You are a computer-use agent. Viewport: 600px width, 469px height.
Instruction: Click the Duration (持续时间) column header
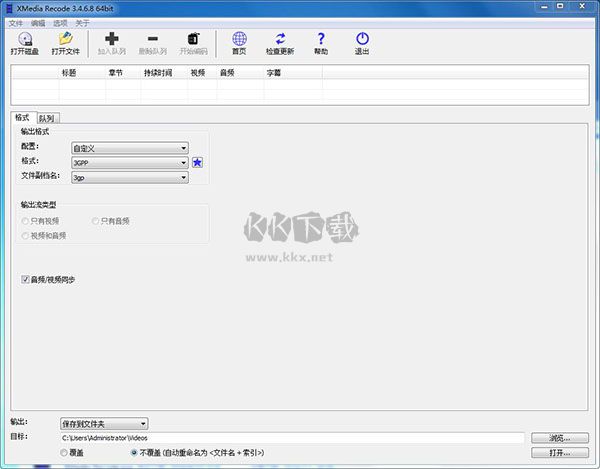coord(164,73)
